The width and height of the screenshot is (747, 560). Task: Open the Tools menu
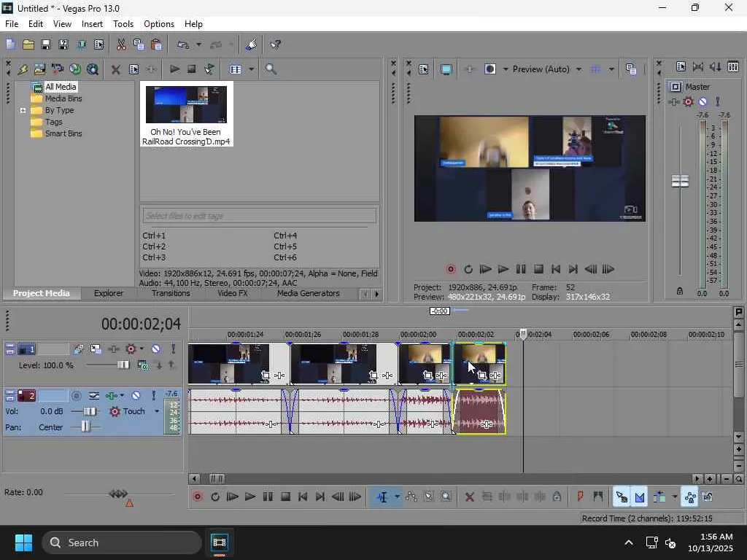point(123,24)
